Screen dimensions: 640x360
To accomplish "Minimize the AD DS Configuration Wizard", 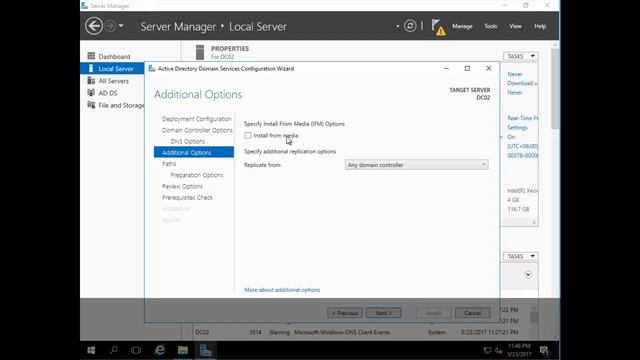I will (x=446, y=69).
